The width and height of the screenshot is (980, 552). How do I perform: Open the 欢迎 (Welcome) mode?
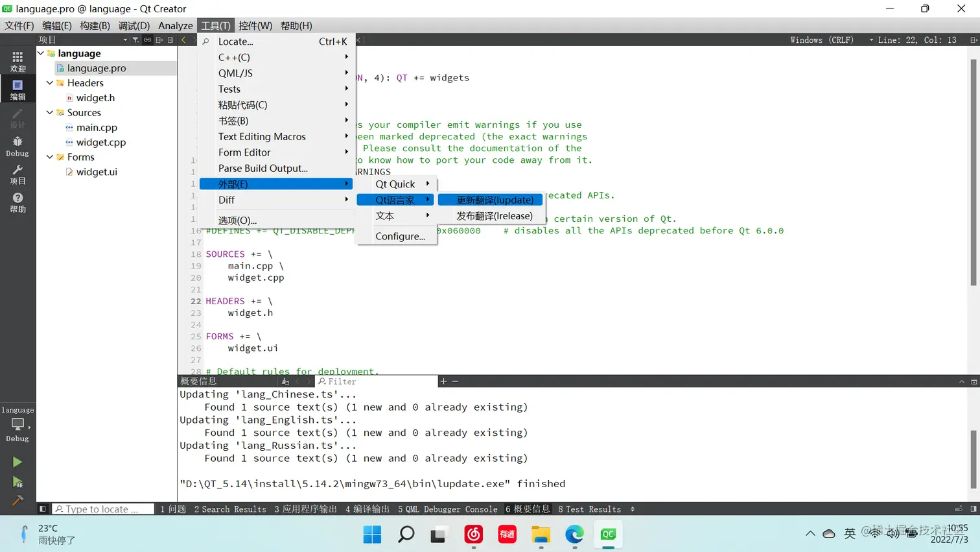[x=17, y=62]
